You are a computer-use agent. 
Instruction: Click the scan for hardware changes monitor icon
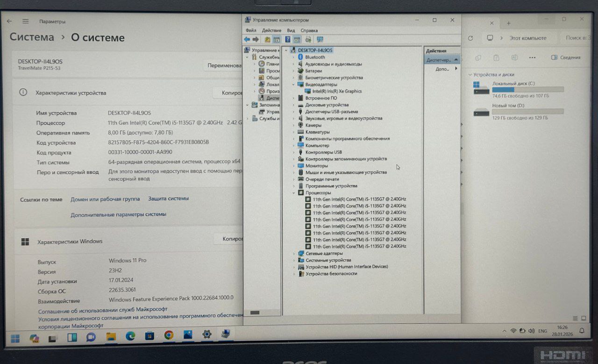click(x=320, y=40)
